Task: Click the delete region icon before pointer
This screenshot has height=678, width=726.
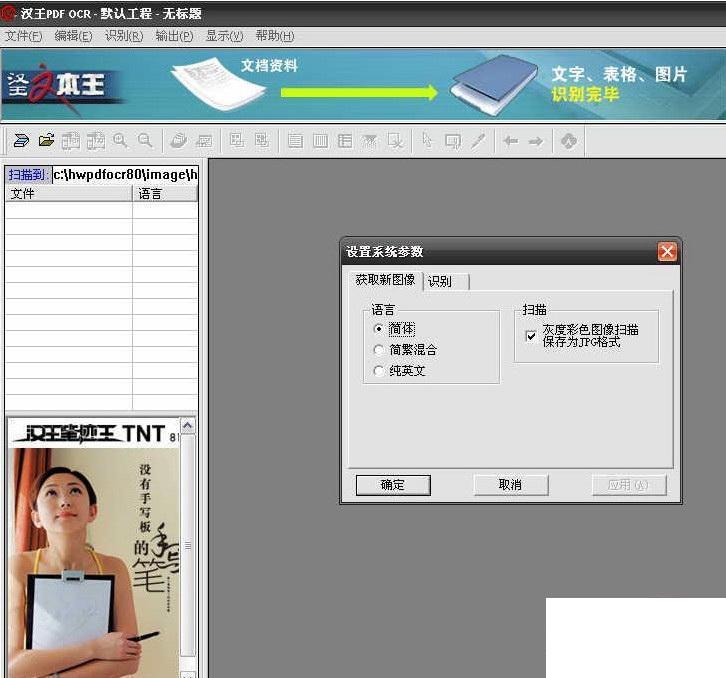Action: coord(395,141)
